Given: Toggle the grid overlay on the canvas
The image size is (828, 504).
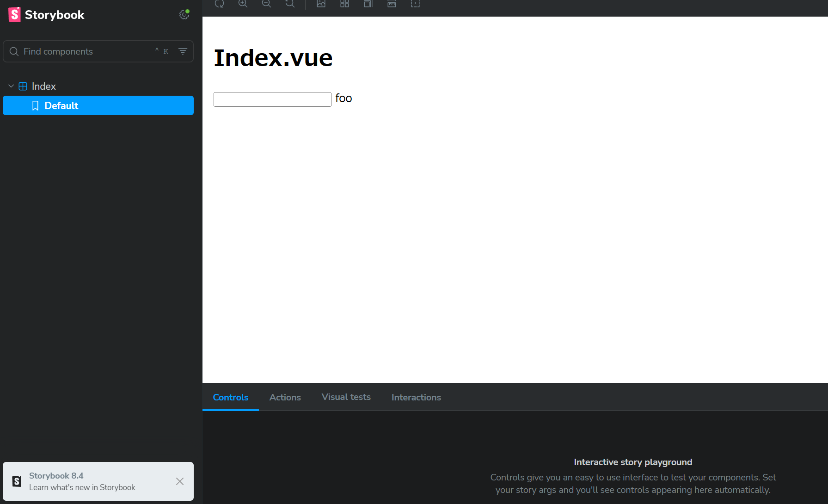Looking at the screenshot, I should (x=345, y=4).
